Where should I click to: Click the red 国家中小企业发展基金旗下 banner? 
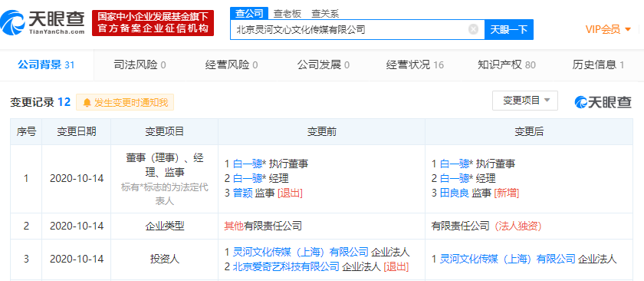[x=153, y=23]
